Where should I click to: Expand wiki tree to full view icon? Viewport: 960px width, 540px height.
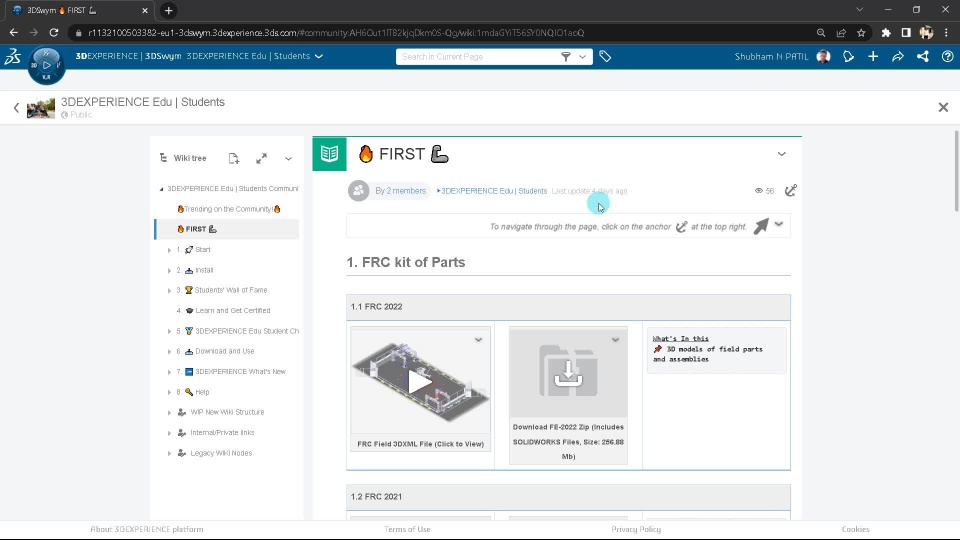[x=261, y=159]
